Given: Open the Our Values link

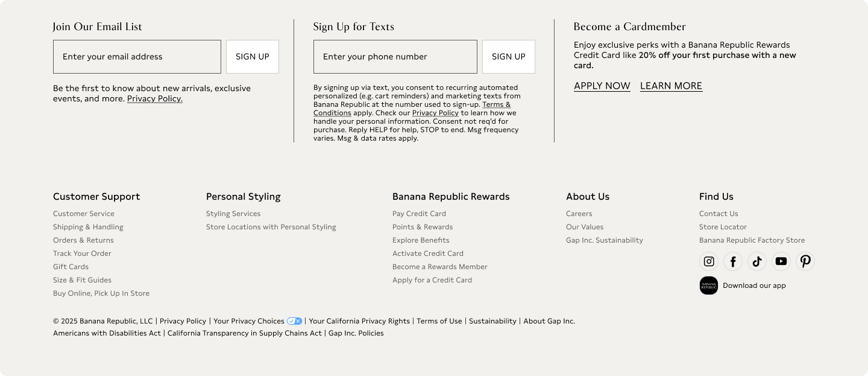Looking at the screenshot, I should click(585, 227).
